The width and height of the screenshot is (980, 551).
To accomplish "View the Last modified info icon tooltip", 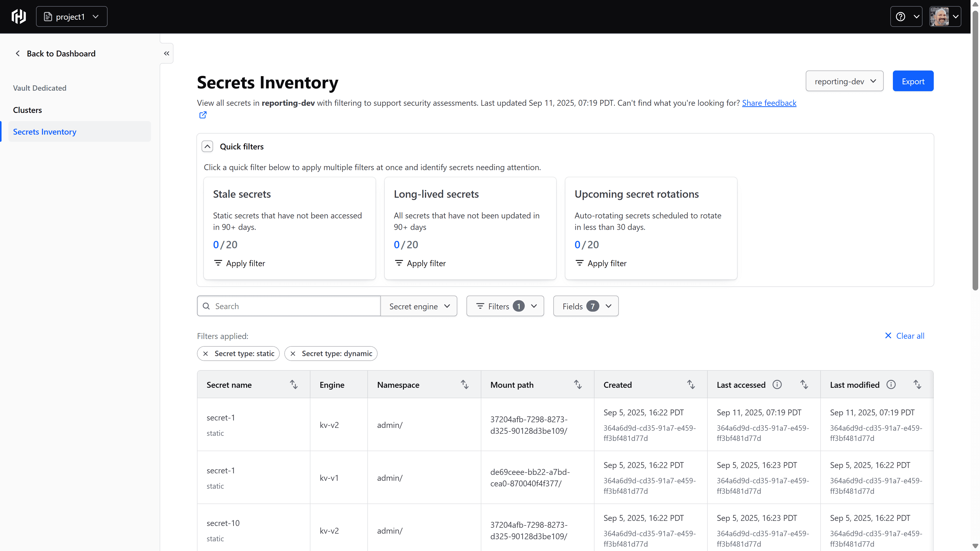I will click(x=891, y=384).
